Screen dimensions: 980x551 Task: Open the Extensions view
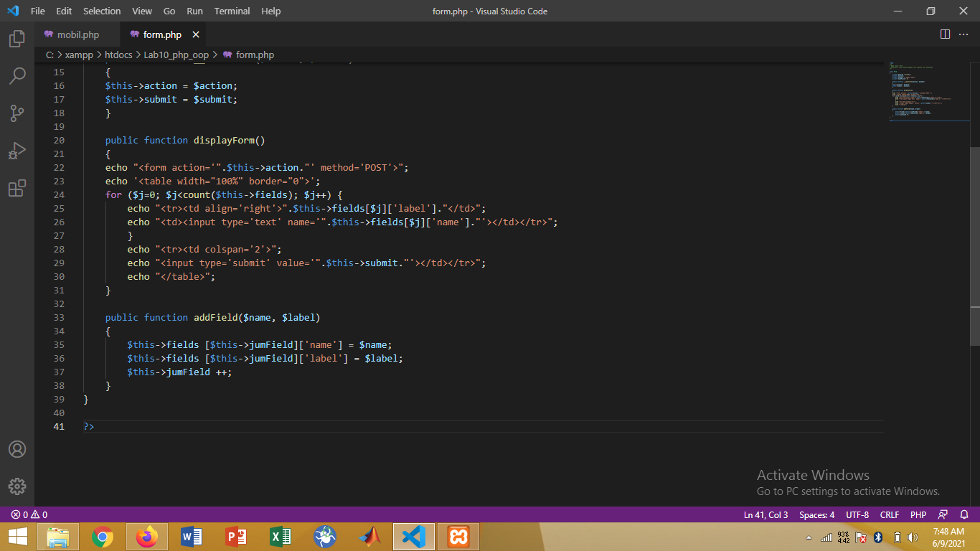pyautogui.click(x=17, y=187)
